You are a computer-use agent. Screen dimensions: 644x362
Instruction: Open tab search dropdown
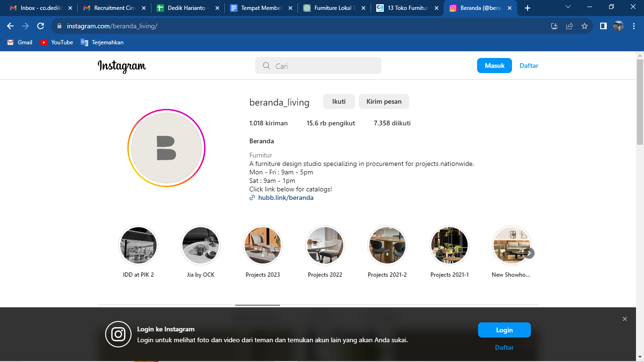pyautogui.click(x=568, y=7)
